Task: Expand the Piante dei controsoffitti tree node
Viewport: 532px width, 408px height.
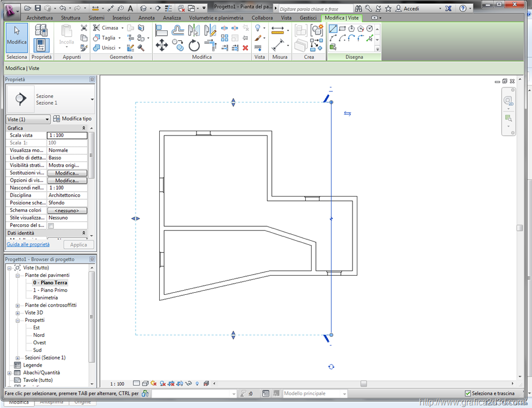Action: pos(18,305)
